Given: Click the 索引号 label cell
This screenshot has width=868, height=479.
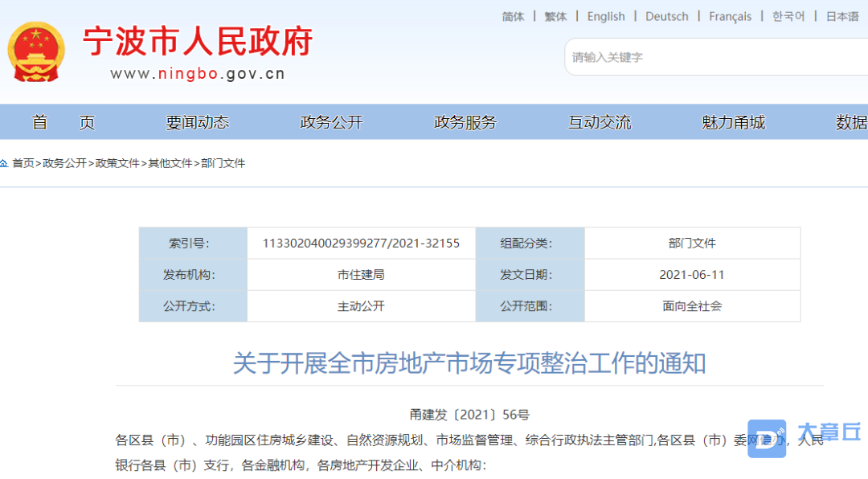Looking at the screenshot, I should pyautogui.click(x=193, y=243).
